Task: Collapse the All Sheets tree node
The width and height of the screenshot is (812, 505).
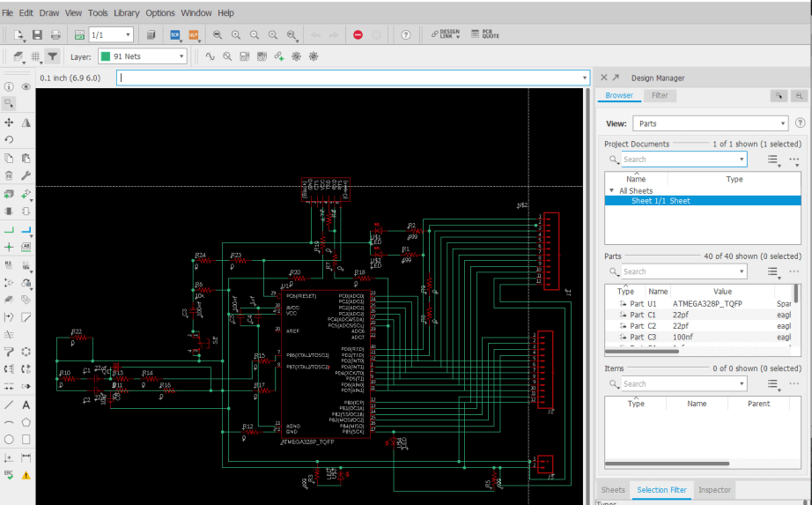Action: click(x=612, y=190)
